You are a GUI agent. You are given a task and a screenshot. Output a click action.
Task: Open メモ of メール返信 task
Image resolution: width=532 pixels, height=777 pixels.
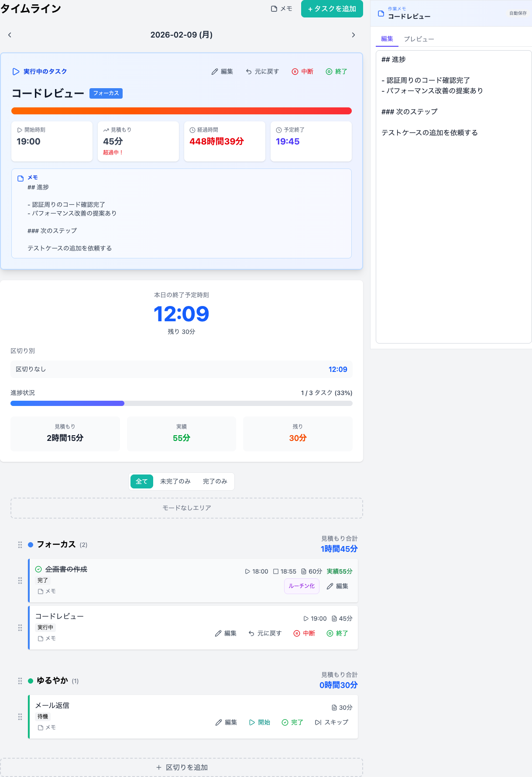tap(47, 728)
